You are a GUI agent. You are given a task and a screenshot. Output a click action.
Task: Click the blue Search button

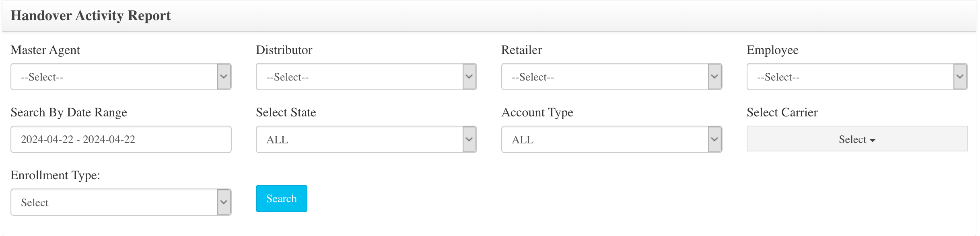pyautogui.click(x=282, y=199)
